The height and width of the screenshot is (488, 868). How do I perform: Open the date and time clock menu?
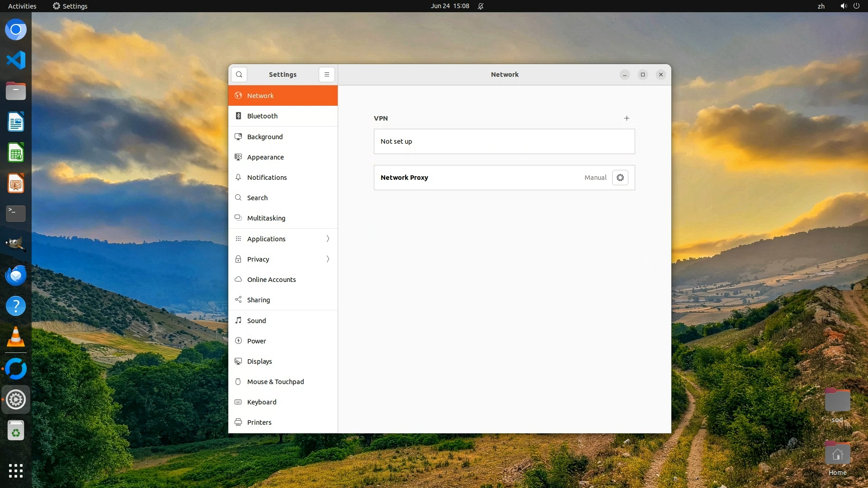point(450,6)
